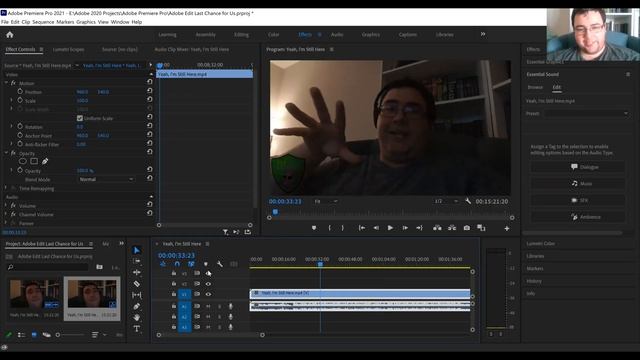Click the Lift button in Program monitor
Screen dimensions: 640x360
point(437,228)
